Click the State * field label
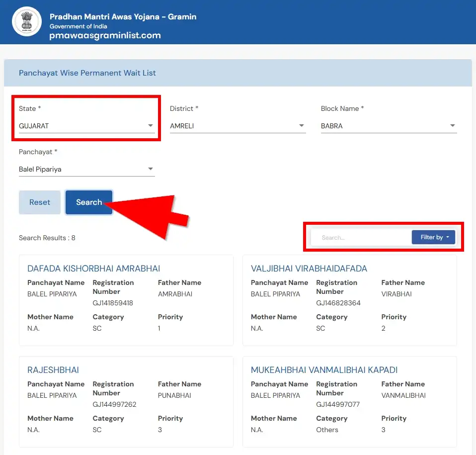Viewport: 476px width, 455px height. [30, 108]
